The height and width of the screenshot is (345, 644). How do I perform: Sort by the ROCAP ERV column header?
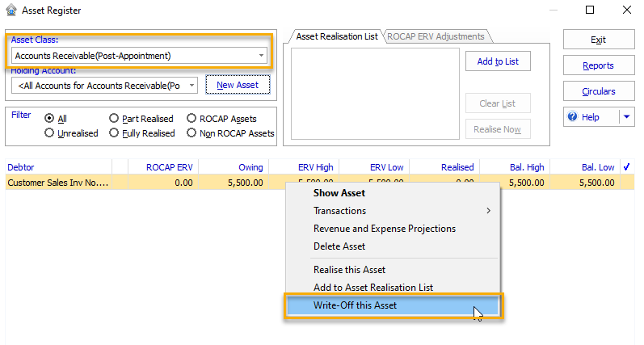[163, 167]
